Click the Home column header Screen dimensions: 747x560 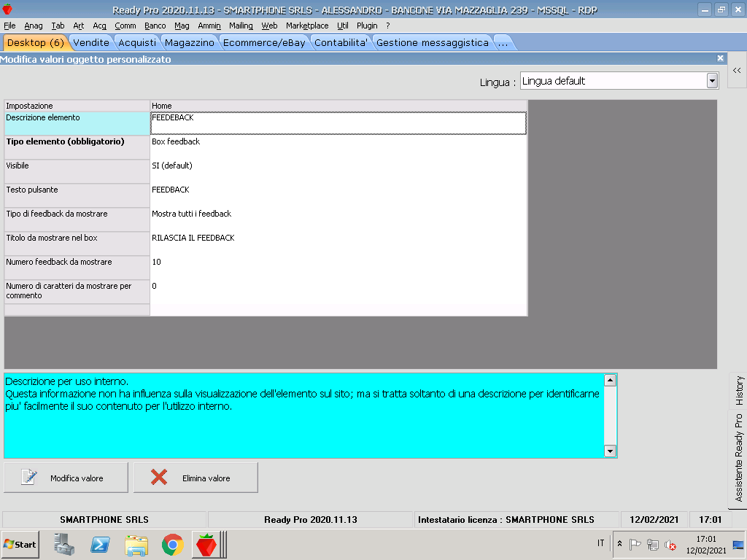pyautogui.click(x=338, y=106)
